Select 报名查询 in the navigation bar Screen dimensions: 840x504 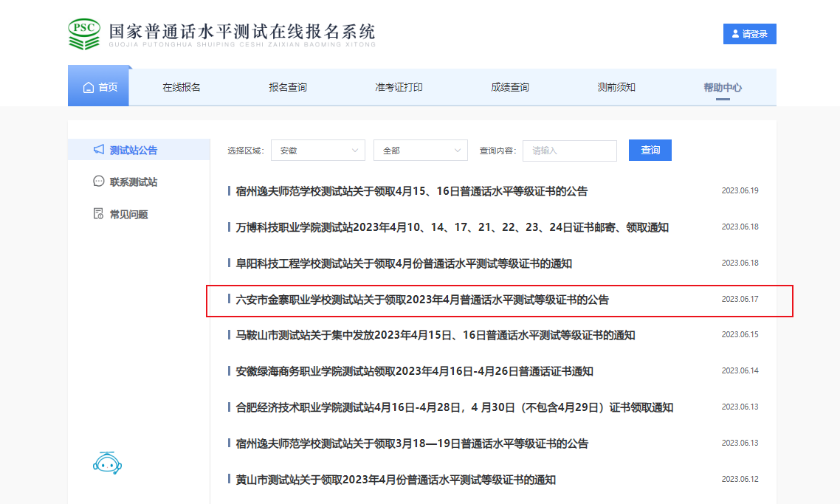(288, 87)
